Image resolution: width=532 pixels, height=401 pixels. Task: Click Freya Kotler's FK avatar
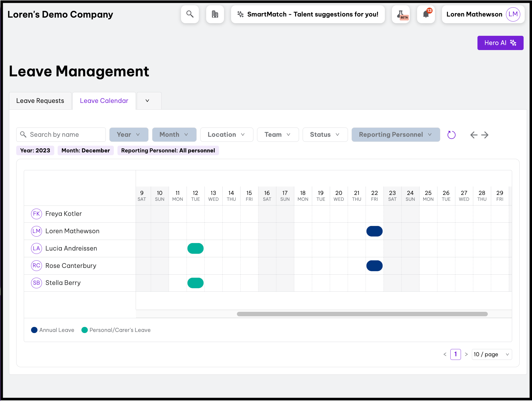pyautogui.click(x=36, y=214)
